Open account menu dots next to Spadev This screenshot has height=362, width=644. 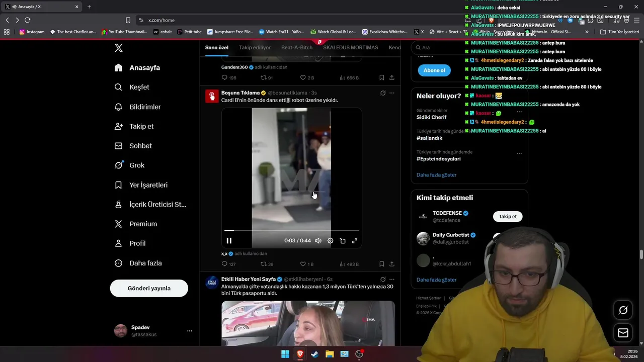tap(190, 331)
